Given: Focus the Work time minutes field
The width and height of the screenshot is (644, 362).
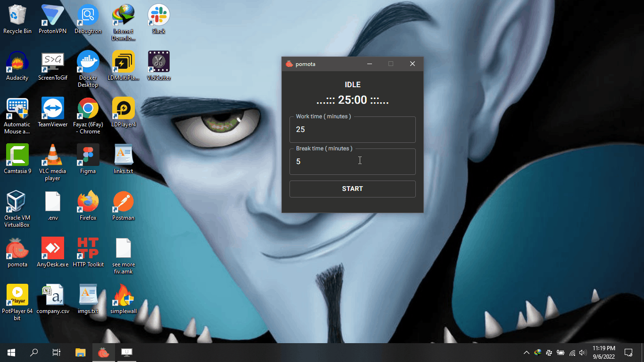Looking at the screenshot, I should coord(352,130).
